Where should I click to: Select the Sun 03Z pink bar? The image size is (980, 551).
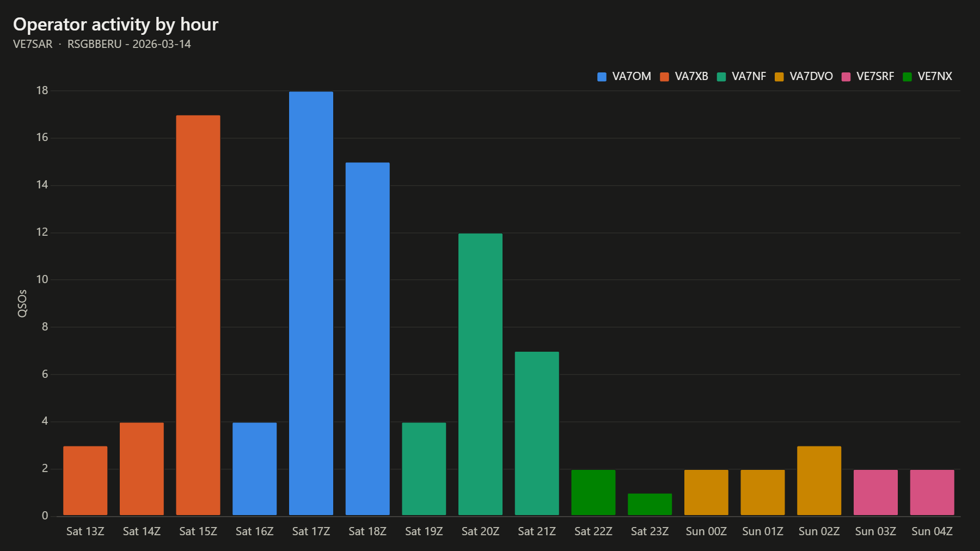875,493
